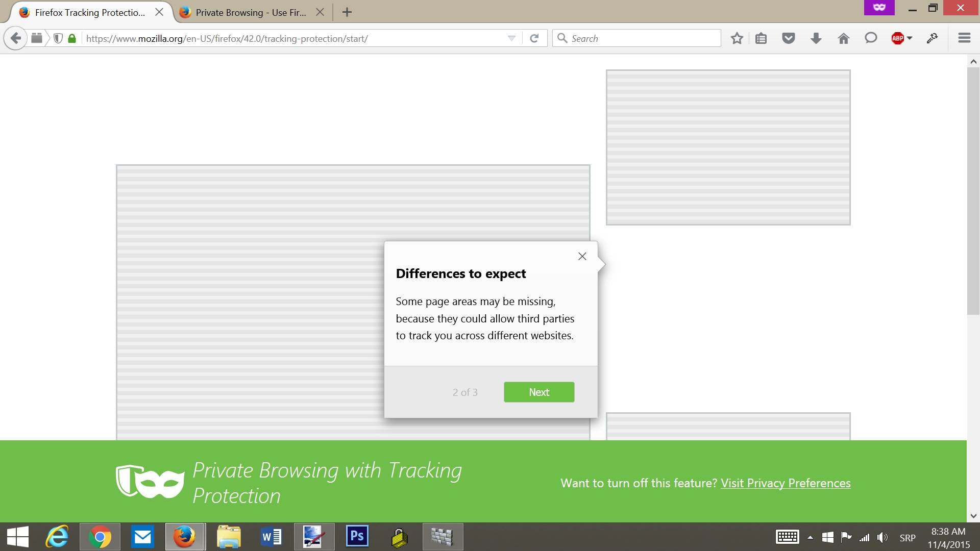
Task: Open Photoshop from the taskbar
Action: point(357,536)
